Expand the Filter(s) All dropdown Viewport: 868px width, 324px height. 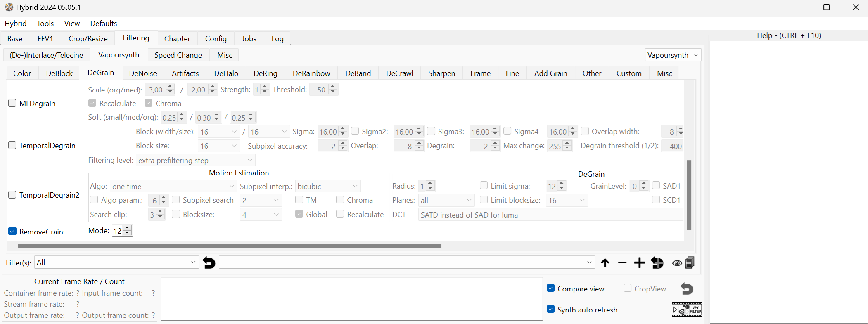(x=116, y=263)
